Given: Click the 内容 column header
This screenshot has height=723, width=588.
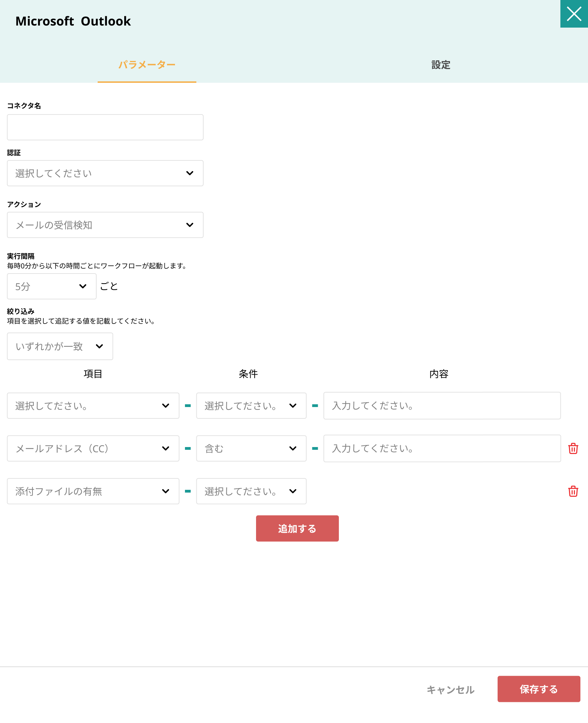Looking at the screenshot, I should point(439,374).
